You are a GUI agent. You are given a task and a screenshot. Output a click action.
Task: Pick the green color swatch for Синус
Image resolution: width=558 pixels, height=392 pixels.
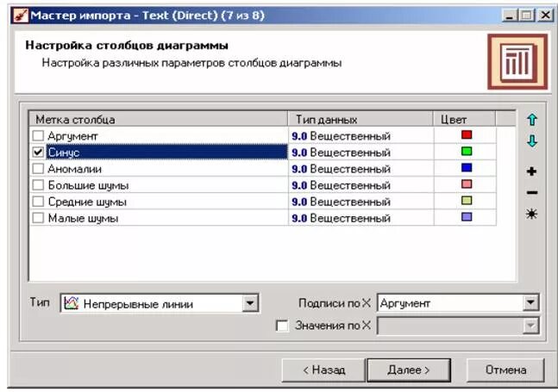tap(467, 151)
